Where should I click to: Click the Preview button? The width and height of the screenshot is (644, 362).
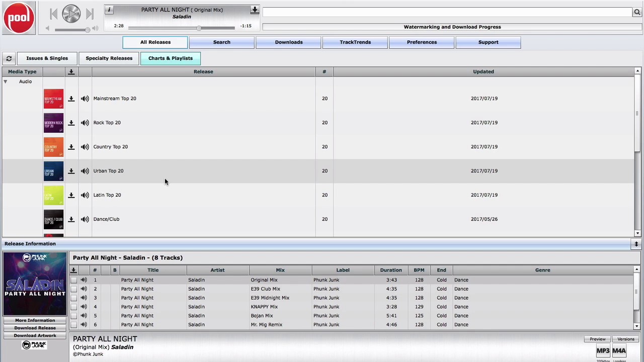pyautogui.click(x=598, y=339)
